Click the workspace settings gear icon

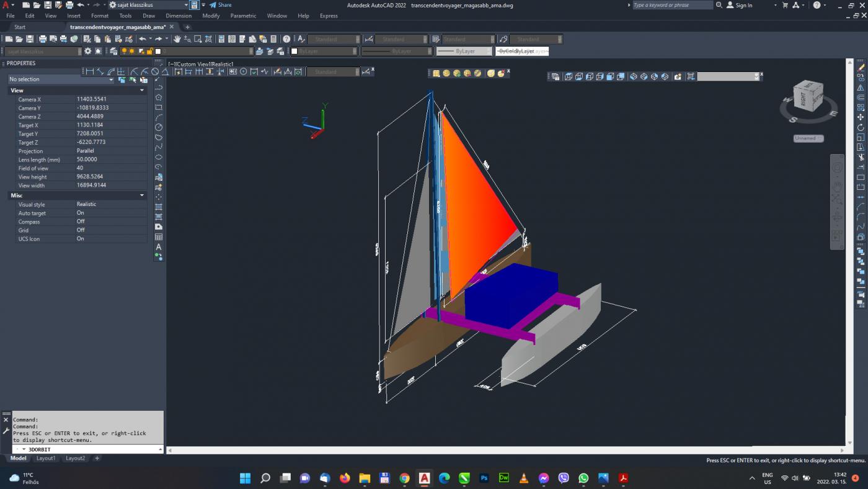click(87, 52)
